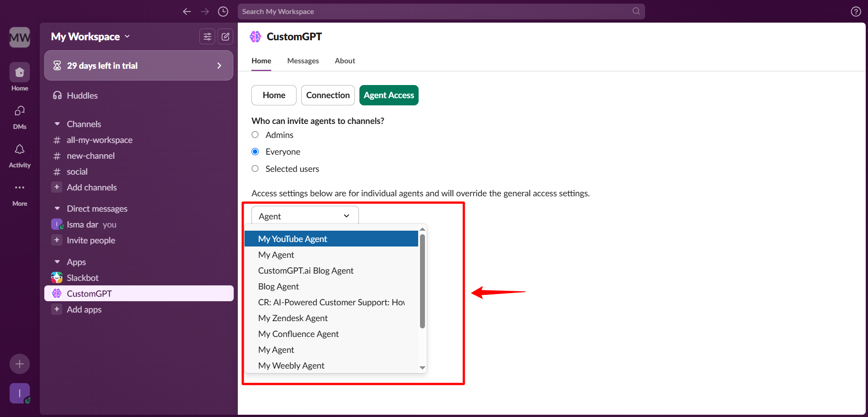Click CustomGPT brain logo in header
This screenshot has height=417, width=868.
tap(255, 37)
